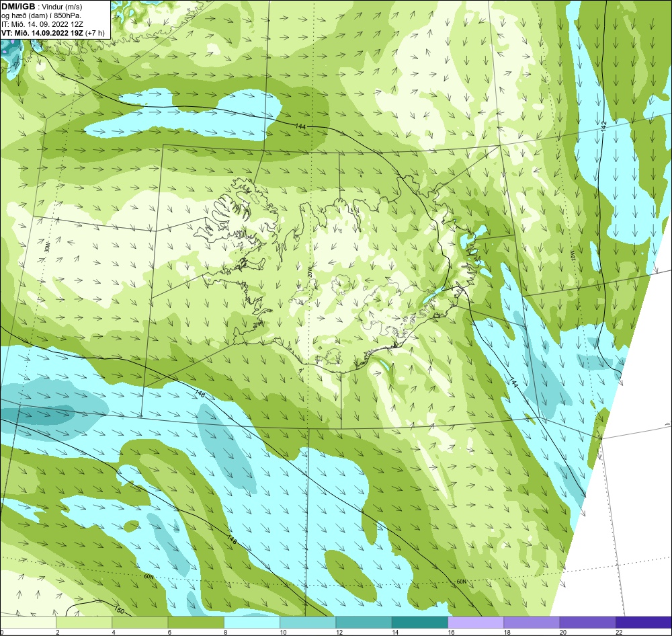Select the 20–22 m/s violet legend swatch
The width and height of the screenshot is (672, 636).
(x=587, y=621)
